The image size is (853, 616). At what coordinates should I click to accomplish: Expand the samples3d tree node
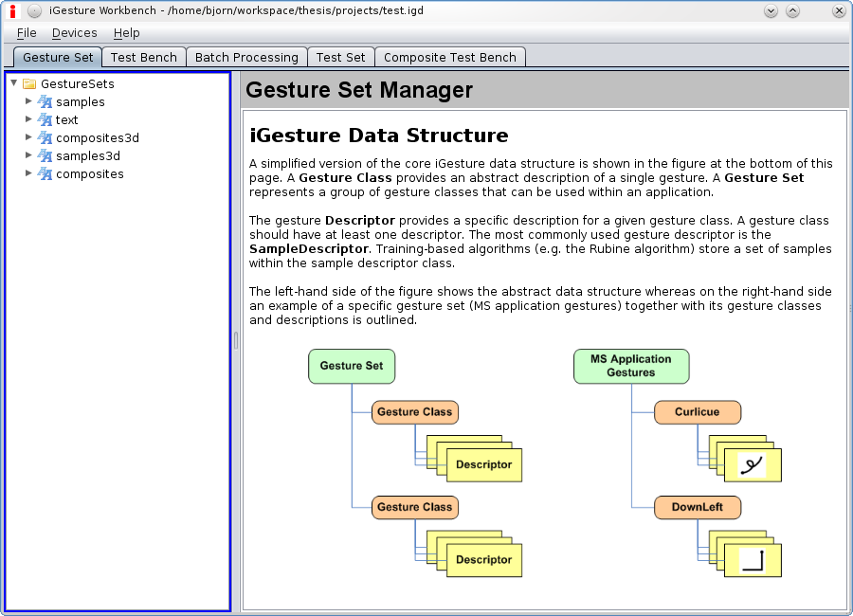[x=28, y=155]
